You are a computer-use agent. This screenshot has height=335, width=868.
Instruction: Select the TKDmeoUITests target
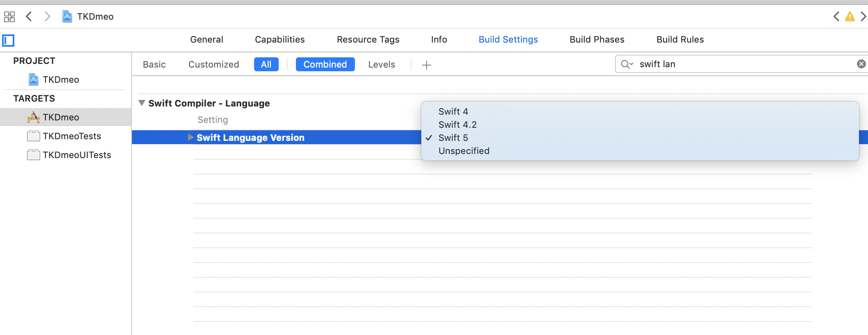coord(77,155)
